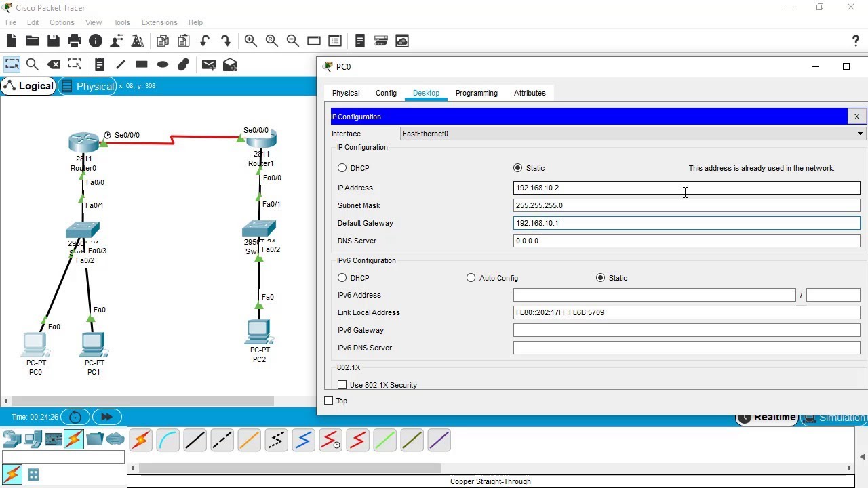This screenshot has width=868, height=488.
Task: Add a Simple PDU with the envelope icon
Action: (209, 64)
